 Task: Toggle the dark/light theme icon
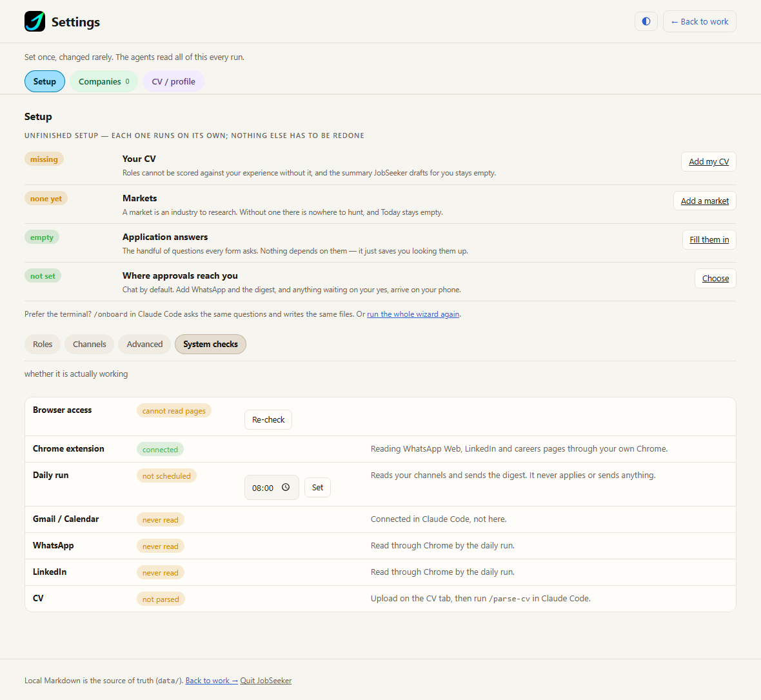[646, 21]
